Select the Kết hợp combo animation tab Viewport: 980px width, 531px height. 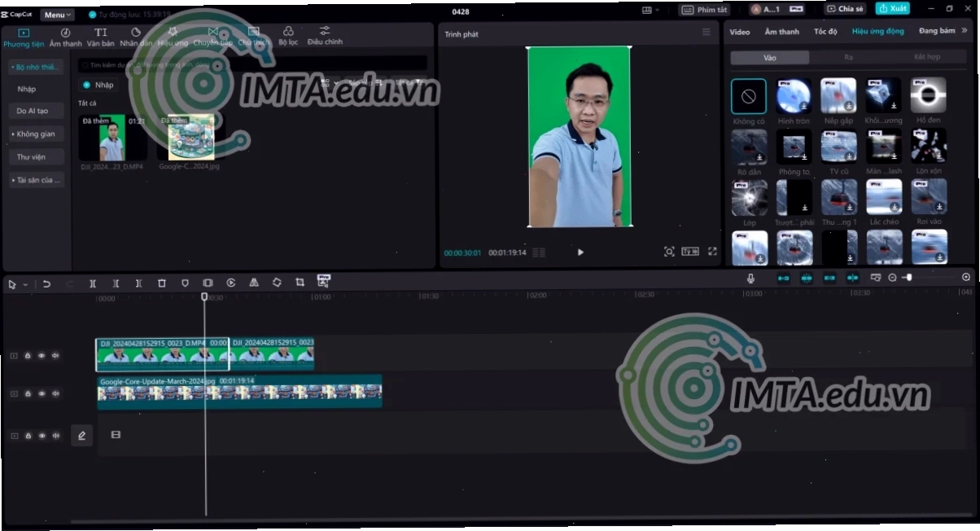(x=927, y=58)
